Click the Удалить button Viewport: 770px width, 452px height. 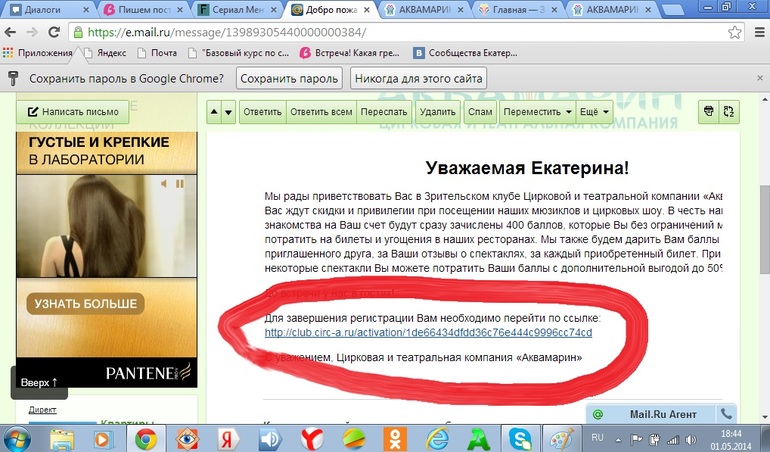click(438, 112)
